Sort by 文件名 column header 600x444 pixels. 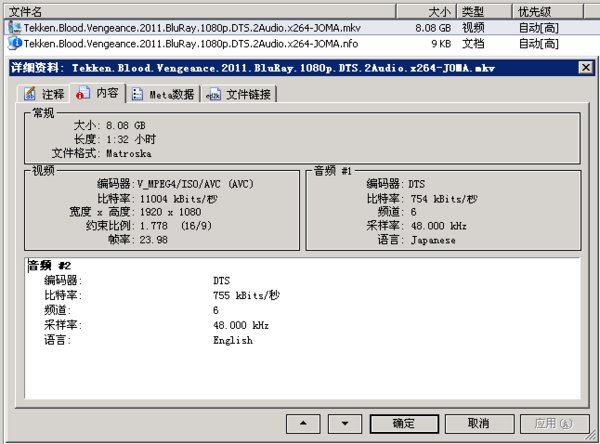click(x=200, y=11)
